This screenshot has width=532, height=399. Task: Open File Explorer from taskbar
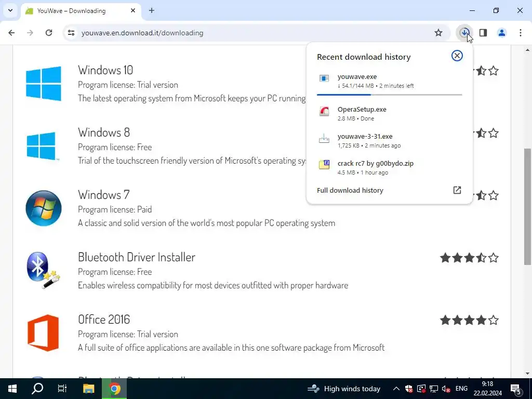(x=88, y=389)
